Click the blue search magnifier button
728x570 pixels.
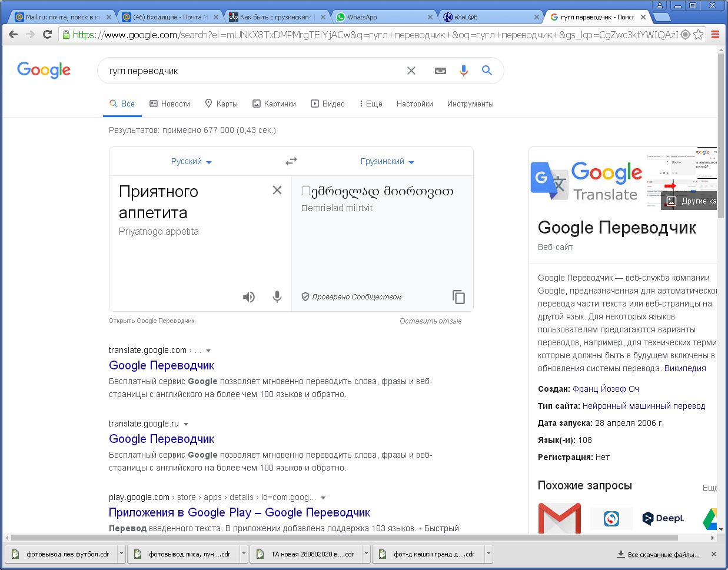(x=487, y=71)
